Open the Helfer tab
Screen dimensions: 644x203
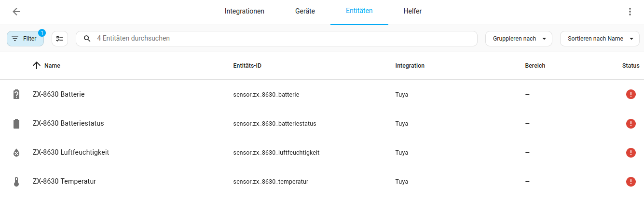pos(412,12)
